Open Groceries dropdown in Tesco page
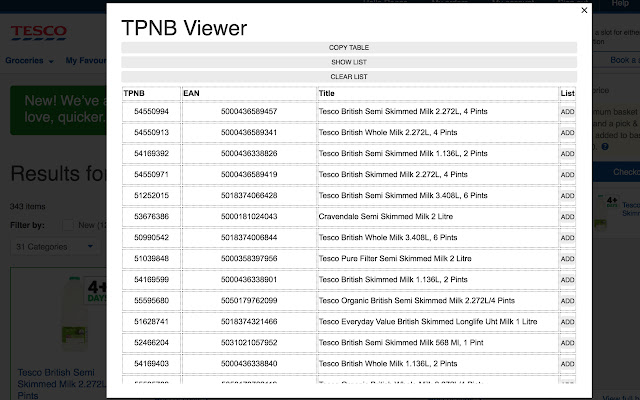 (29, 61)
